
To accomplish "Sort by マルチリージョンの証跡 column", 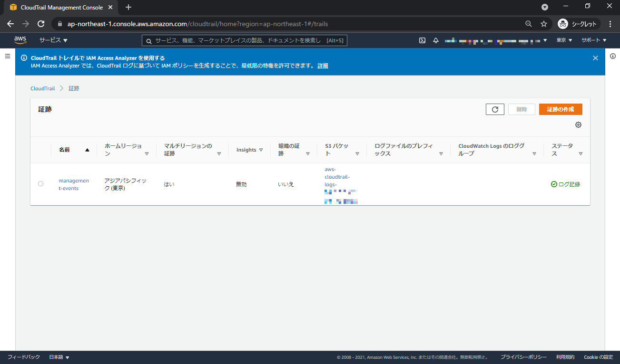I will point(192,150).
